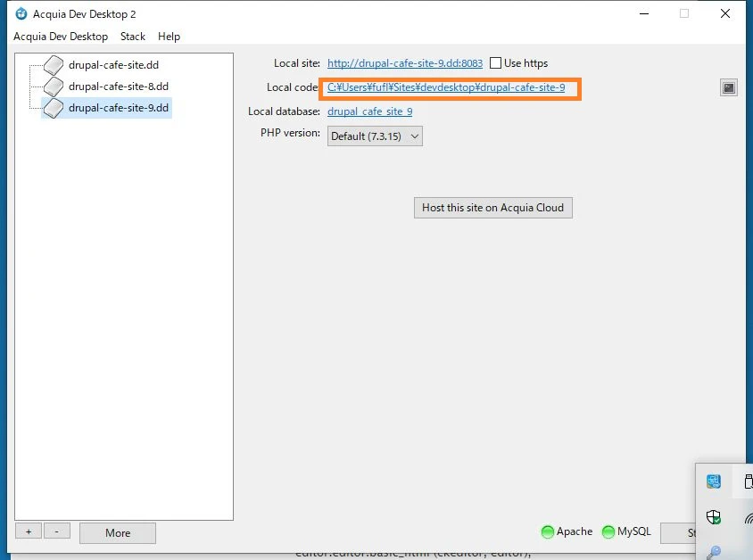753x560 pixels.
Task: Click the green MySQL status indicator
Action: click(x=608, y=531)
